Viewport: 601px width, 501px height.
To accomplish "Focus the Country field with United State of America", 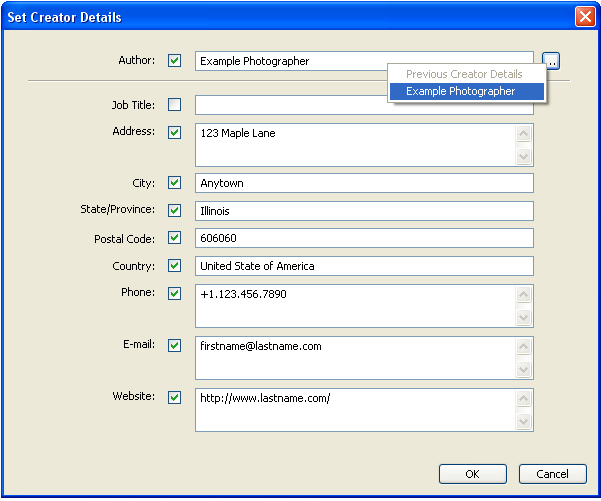I will tap(364, 266).
